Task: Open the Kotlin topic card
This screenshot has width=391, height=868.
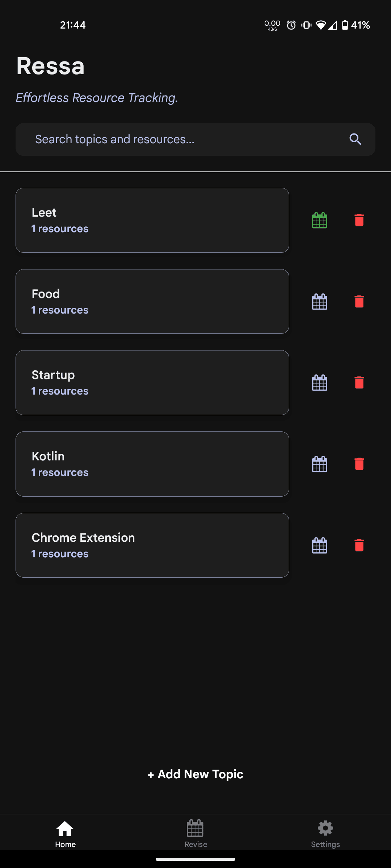Action: [152, 464]
